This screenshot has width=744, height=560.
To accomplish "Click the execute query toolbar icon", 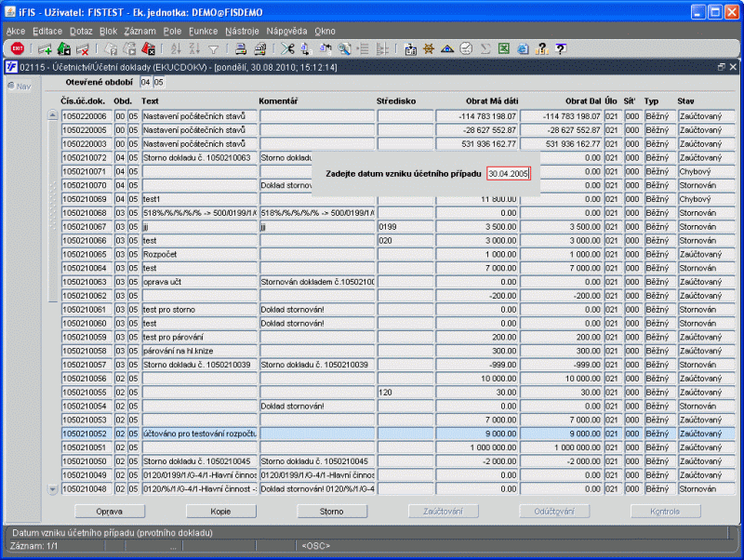I will [x=129, y=48].
